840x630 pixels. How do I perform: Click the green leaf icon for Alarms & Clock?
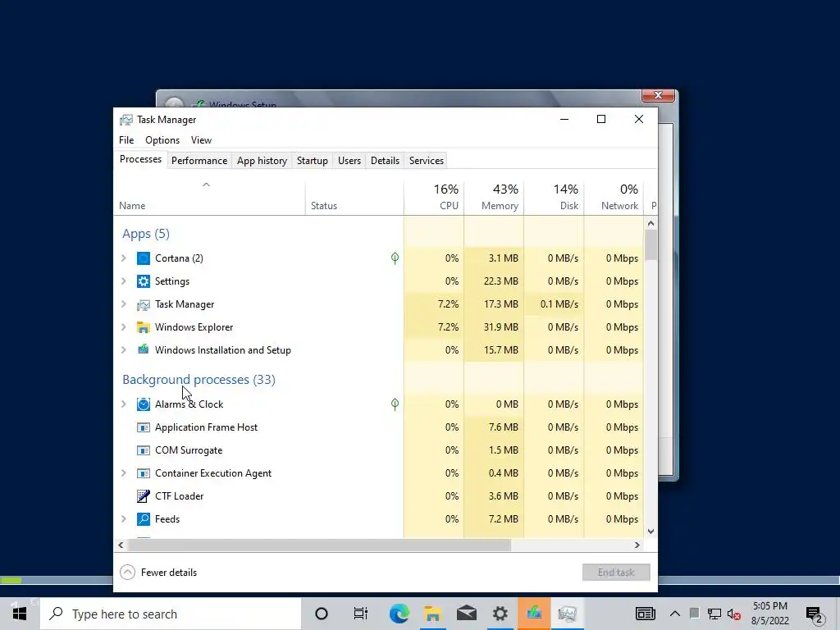coord(395,404)
